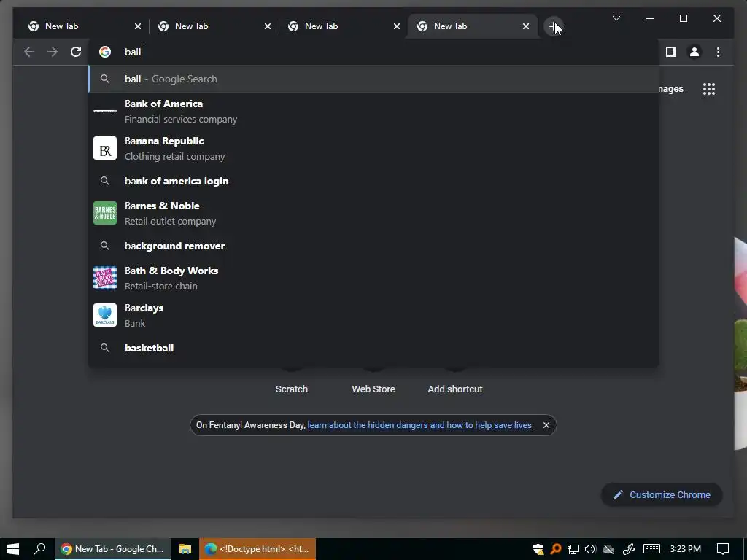
Task: Open a new tab with plus button
Action: (553, 26)
